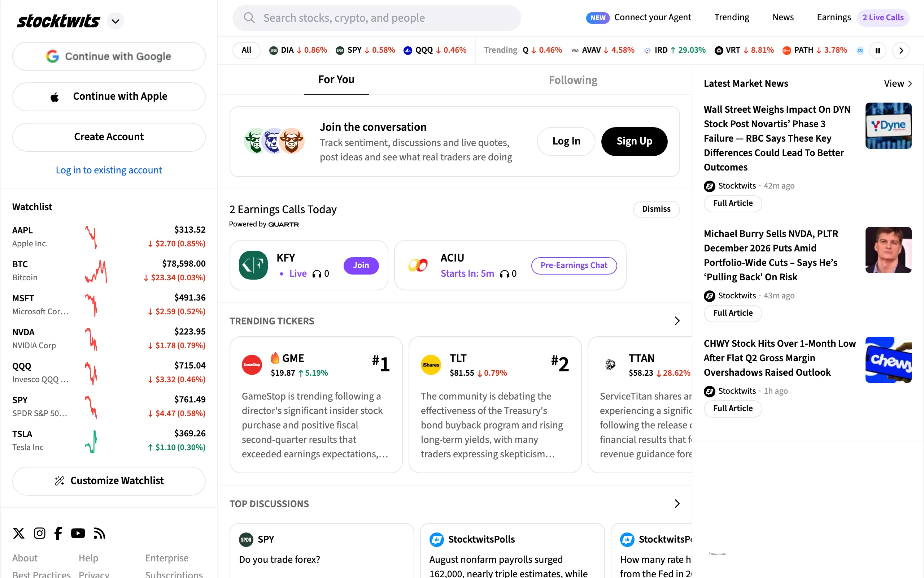Focus the search stocks input field

(x=376, y=18)
